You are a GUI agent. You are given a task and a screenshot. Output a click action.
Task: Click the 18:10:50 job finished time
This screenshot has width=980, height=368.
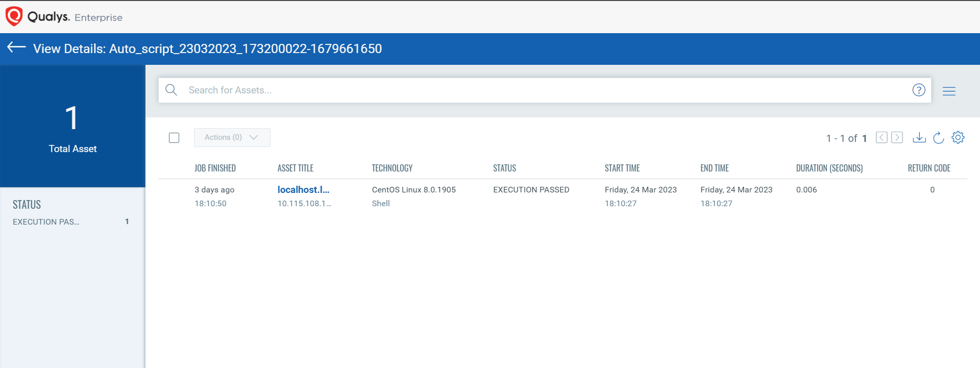[210, 203]
